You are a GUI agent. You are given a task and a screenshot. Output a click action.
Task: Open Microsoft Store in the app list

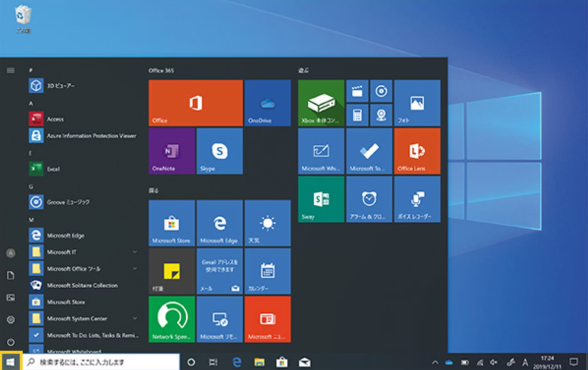pos(83,302)
